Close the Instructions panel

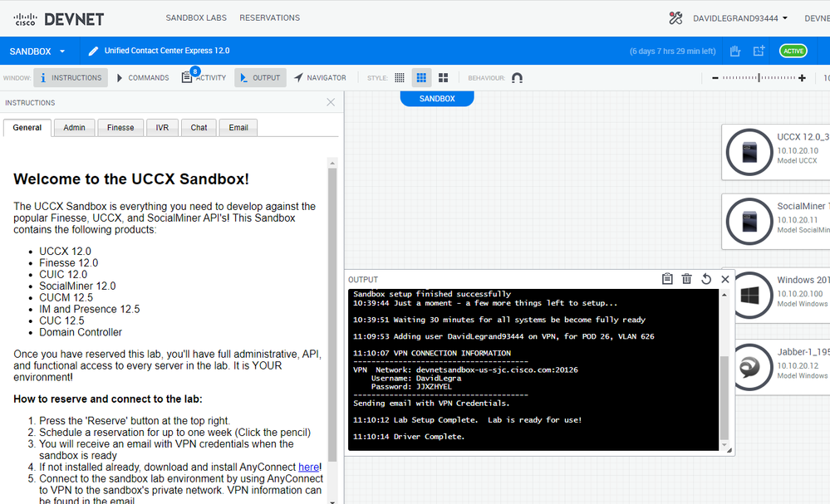pos(331,102)
